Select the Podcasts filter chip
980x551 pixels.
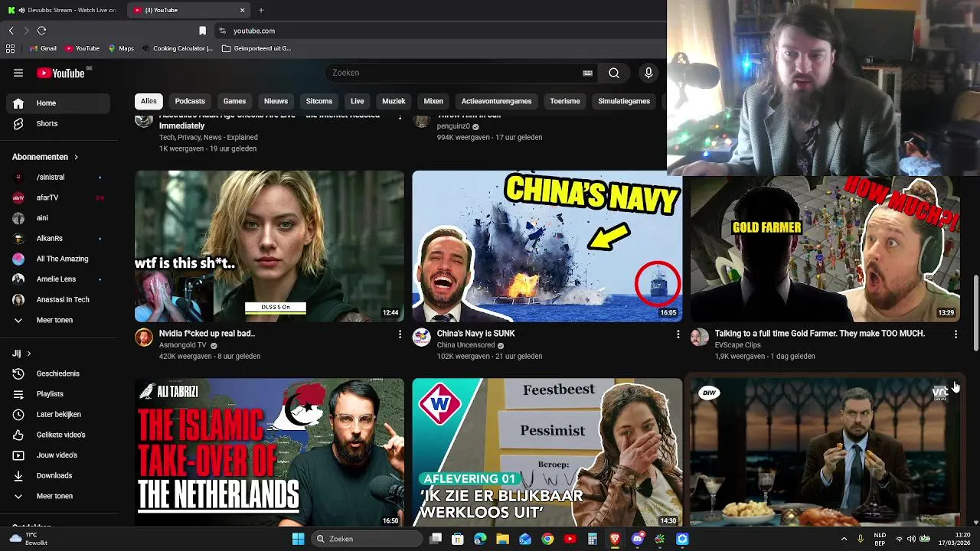click(190, 101)
